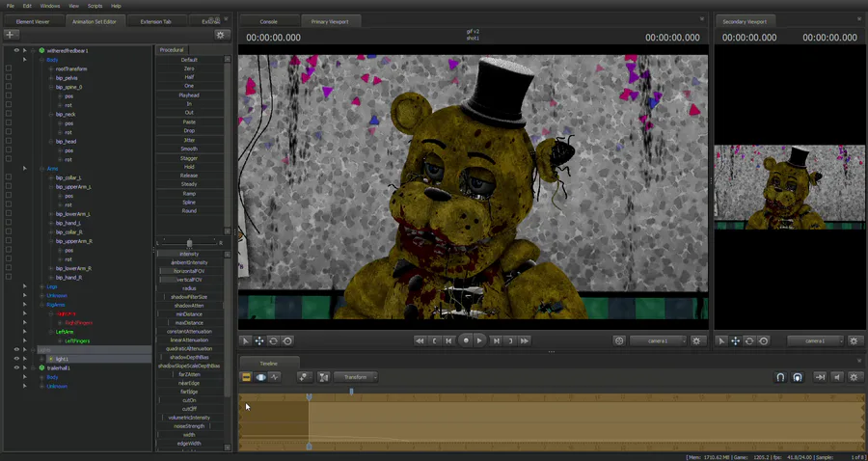Apply the Default procedural preset

(189, 60)
